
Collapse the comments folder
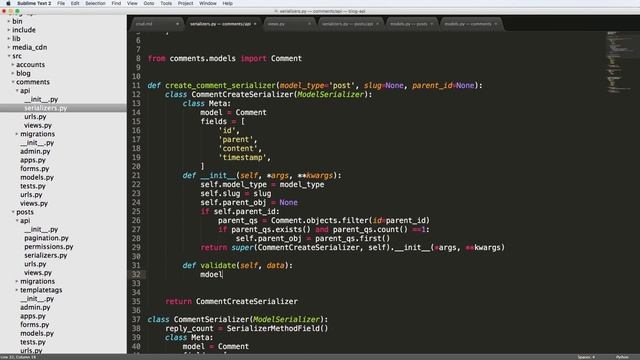pos(13,82)
